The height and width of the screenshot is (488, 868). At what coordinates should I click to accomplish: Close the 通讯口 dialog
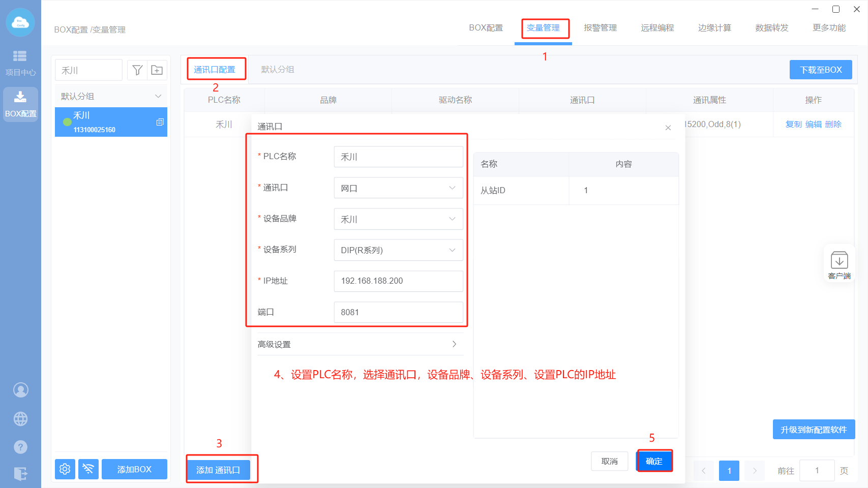click(668, 128)
